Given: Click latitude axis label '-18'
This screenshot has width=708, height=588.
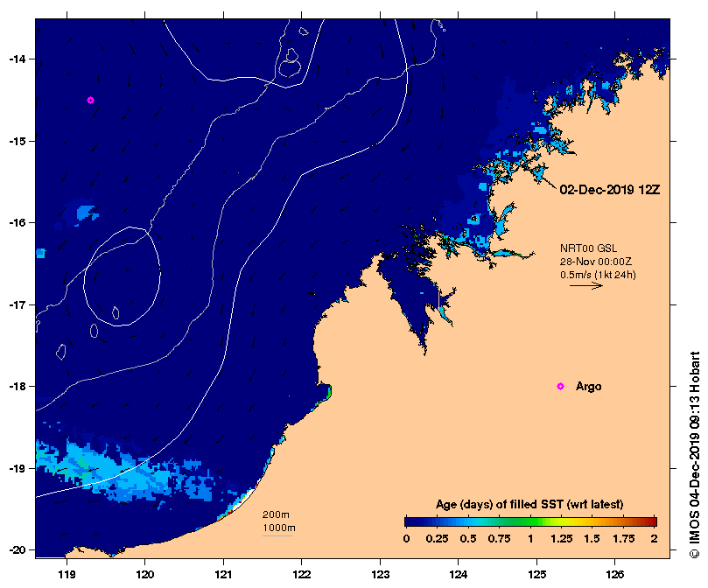Looking at the screenshot, I should (17, 386).
